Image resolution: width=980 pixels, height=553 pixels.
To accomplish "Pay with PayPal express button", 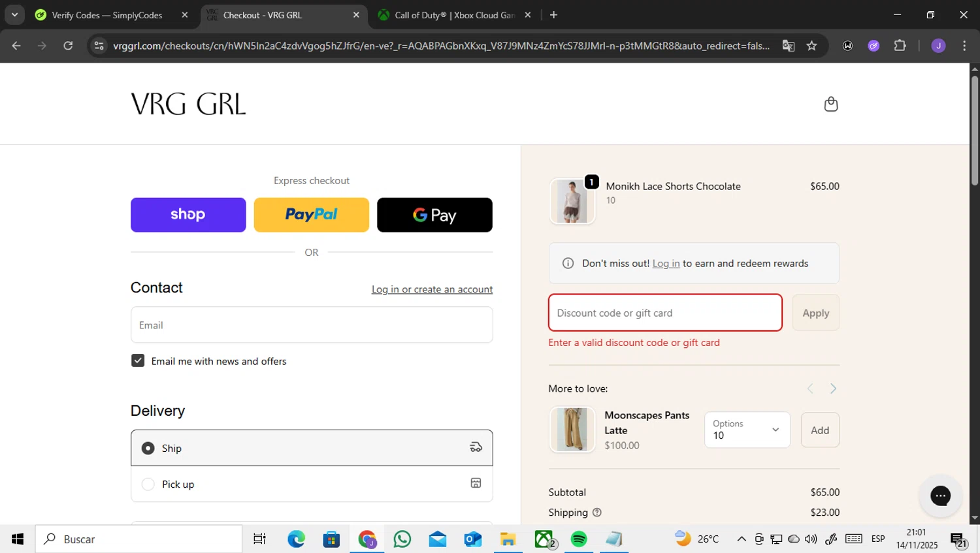I will [x=311, y=215].
